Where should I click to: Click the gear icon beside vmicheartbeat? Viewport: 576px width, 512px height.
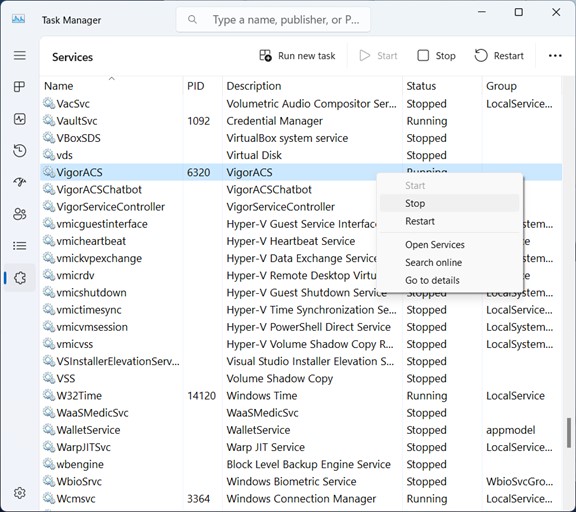[x=49, y=241]
